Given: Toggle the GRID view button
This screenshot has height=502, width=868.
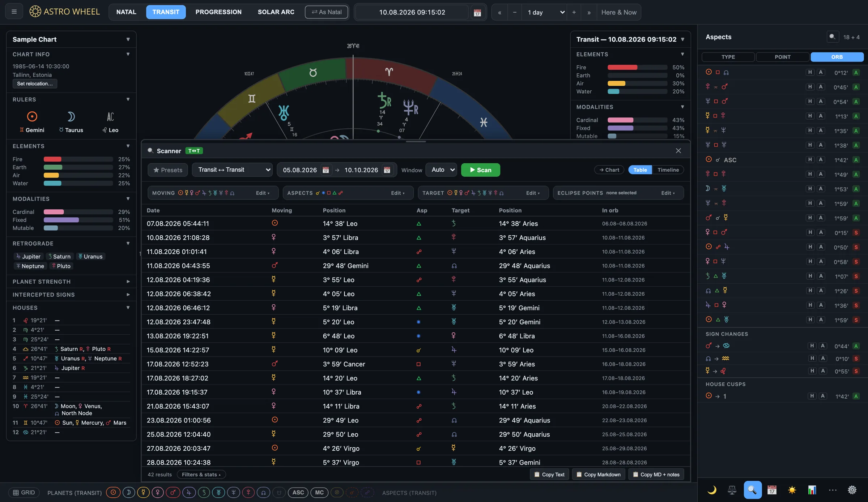Looking at the screenshot, I should pyautogui.click(x=24, y=492).
